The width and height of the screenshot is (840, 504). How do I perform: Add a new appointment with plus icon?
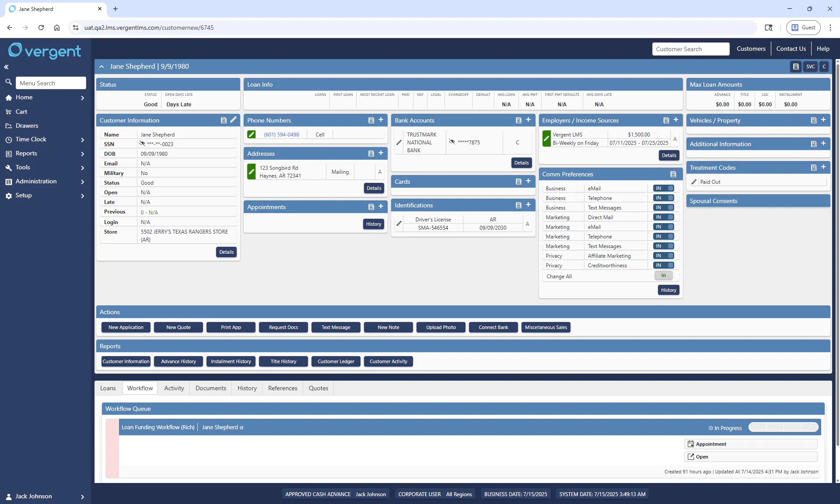tap(381, 206)
